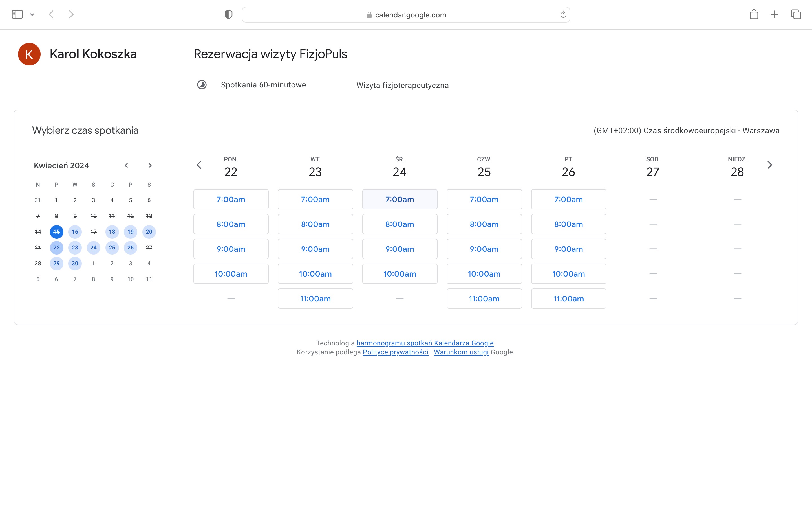This screenshot has height=508, width=812.
Task: Go back with the browser back arrow
Action: click(51, 14)
